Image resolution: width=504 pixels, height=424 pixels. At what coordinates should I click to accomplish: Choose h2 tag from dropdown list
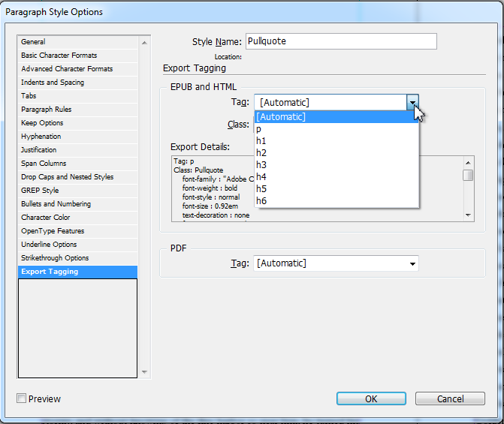click(x=337, y=153)
